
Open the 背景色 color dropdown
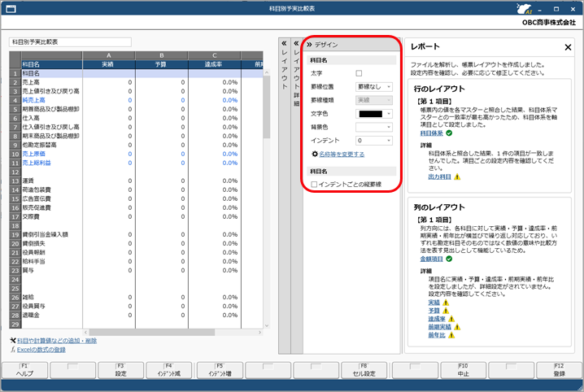[374, 127]
